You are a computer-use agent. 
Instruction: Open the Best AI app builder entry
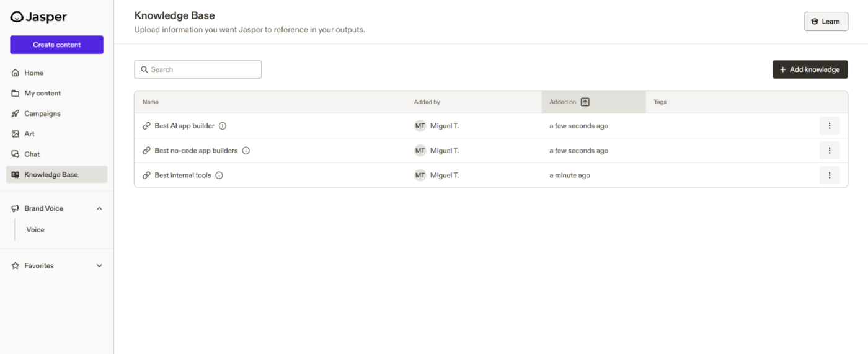[184, 126]
